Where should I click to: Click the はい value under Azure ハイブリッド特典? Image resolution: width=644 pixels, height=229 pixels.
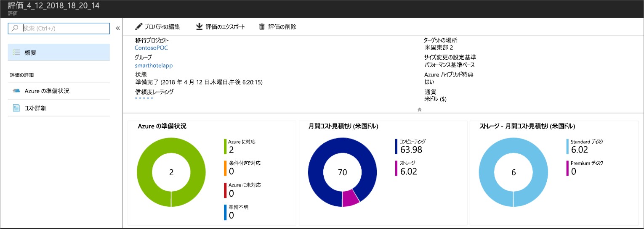pyautogui.click(x=429, y=82)
